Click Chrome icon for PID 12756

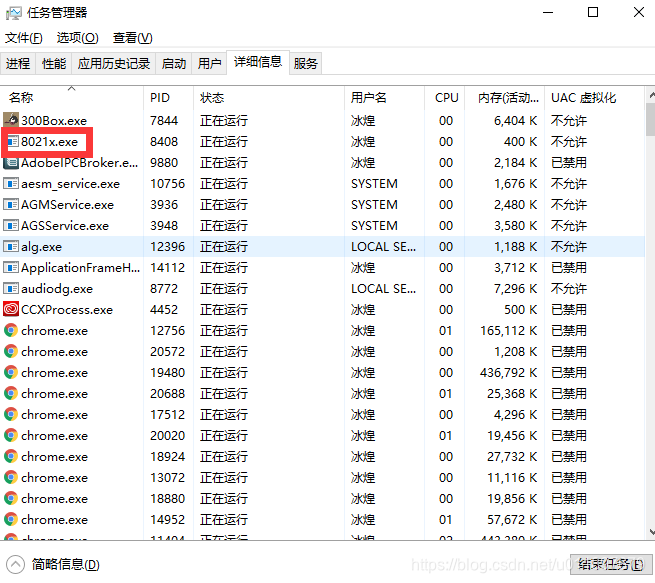coord(11,330)
